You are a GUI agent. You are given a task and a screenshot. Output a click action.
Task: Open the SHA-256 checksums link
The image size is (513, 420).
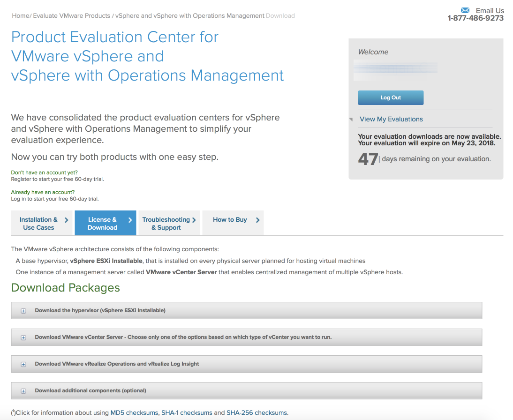pyautogui.click(x=256, y=413)
